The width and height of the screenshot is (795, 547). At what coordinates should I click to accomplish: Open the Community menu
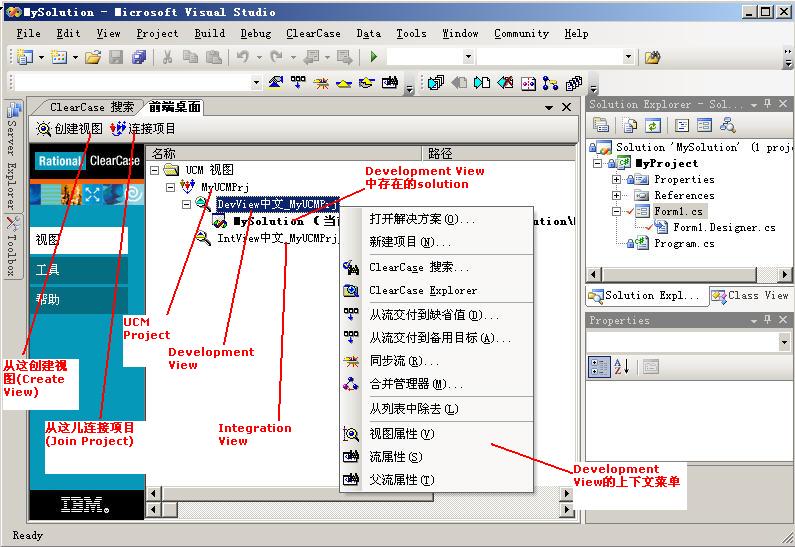(521, 33)
